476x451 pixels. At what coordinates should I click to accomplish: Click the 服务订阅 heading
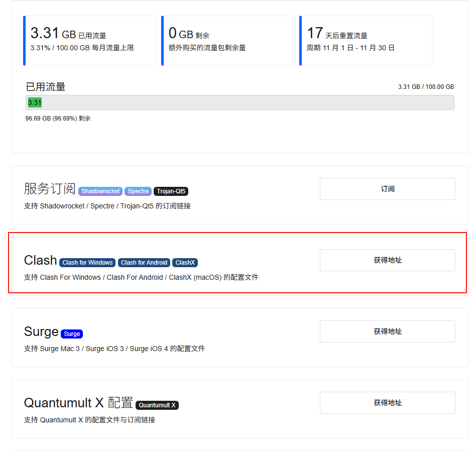50,189
